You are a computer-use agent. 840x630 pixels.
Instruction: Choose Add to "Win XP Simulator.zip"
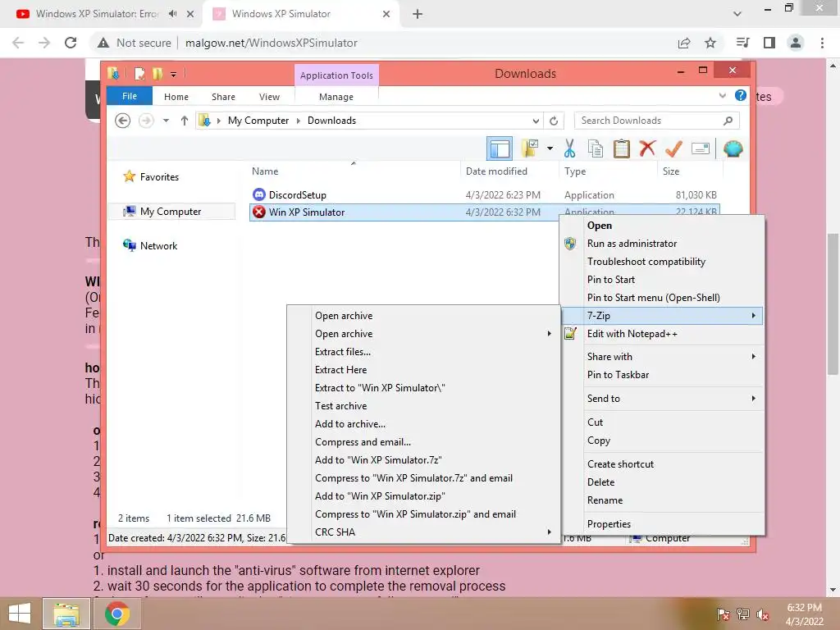pyautogui.click(x=380, y=496)
